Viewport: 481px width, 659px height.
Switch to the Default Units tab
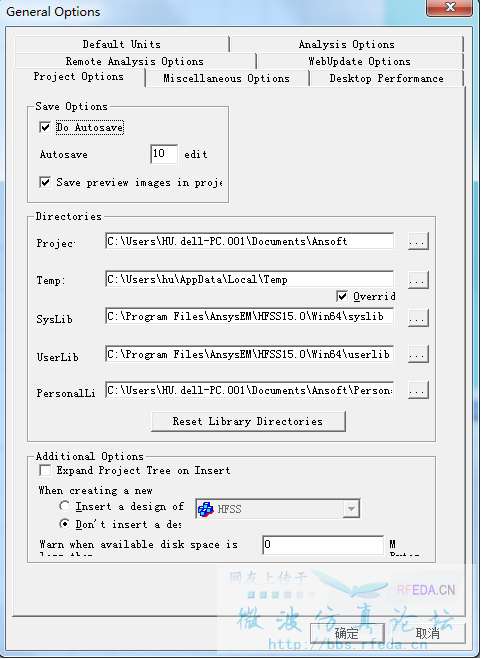click(x=122, y=44)
